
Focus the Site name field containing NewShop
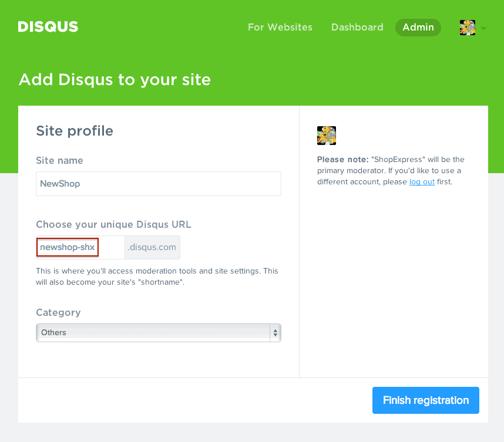159,184
